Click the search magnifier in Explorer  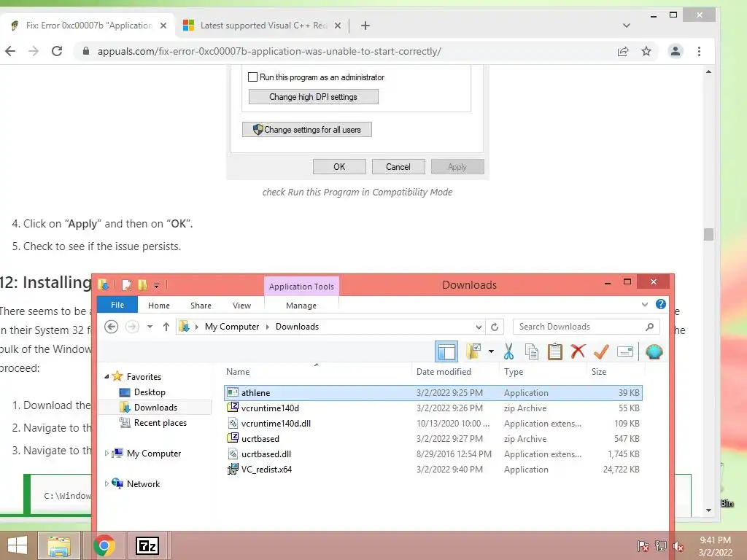tap(649, 327)
